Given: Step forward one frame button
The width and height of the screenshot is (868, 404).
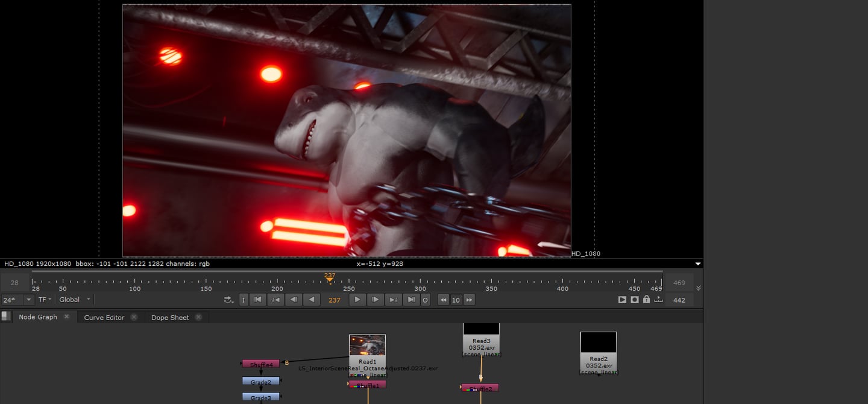Looking at the screenshot, I should coord(375,300).
